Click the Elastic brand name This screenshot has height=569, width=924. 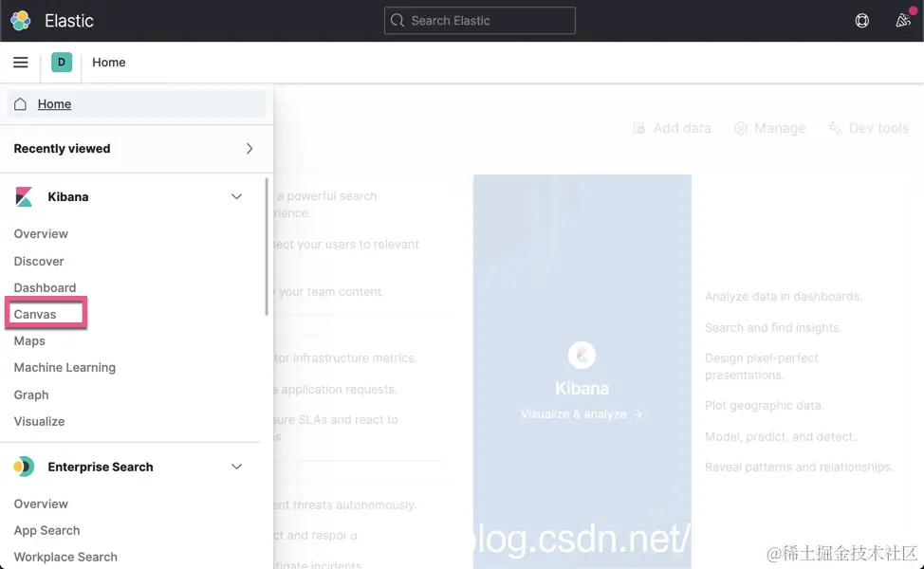pos(69,21)
